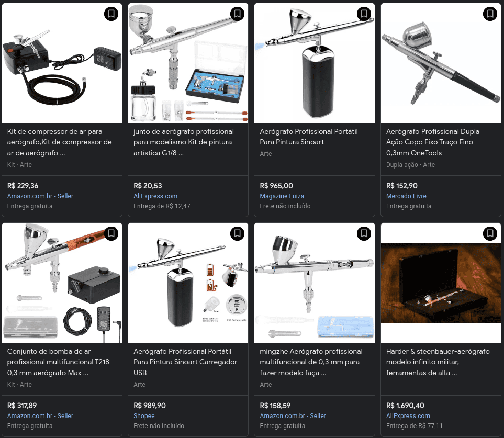Save the AliExpress R$ 20,53 airbrush kit
Screen dimensions: 504x438
click(237, 14)
